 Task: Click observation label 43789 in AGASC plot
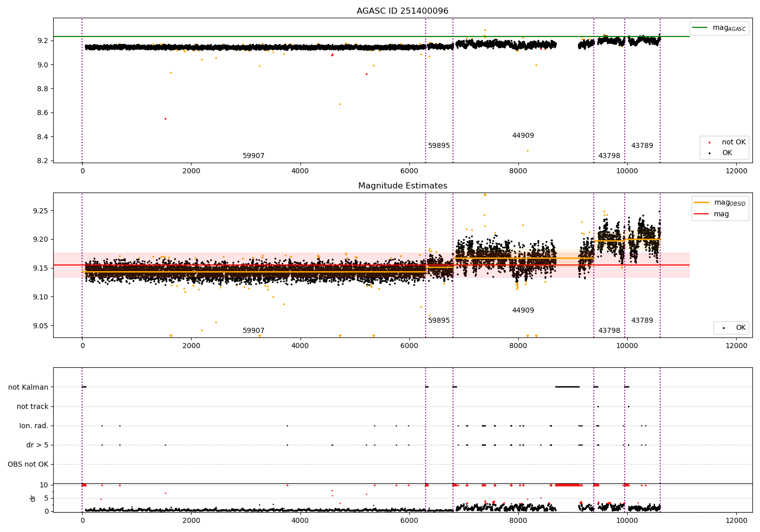click(x=642, y=146)
